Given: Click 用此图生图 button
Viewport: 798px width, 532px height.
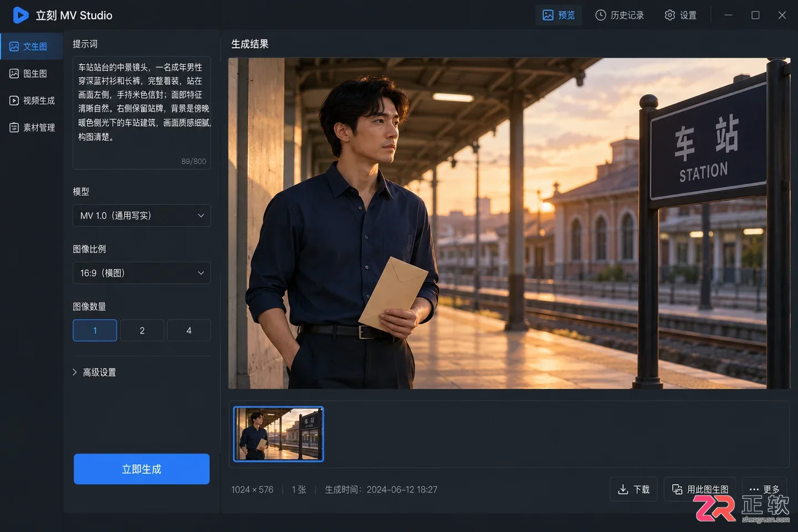Looking at the screenshot, I should pos(700,489).
